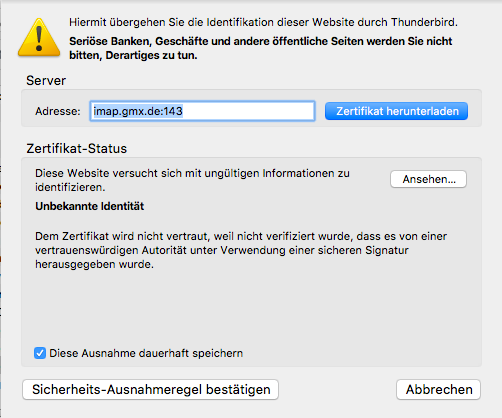Click the bold 'Seriöse Banken' warning text
This screenshot has width=502, height=418.
[261, 48]
